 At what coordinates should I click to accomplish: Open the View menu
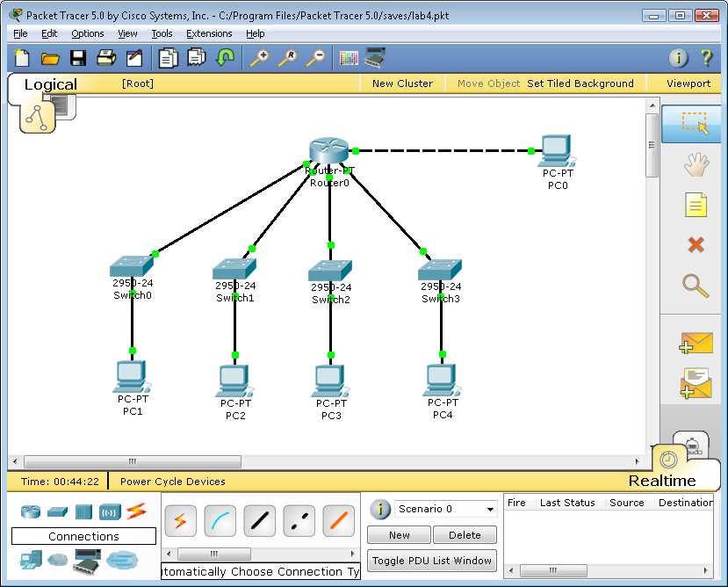click(x=127, y=33)
